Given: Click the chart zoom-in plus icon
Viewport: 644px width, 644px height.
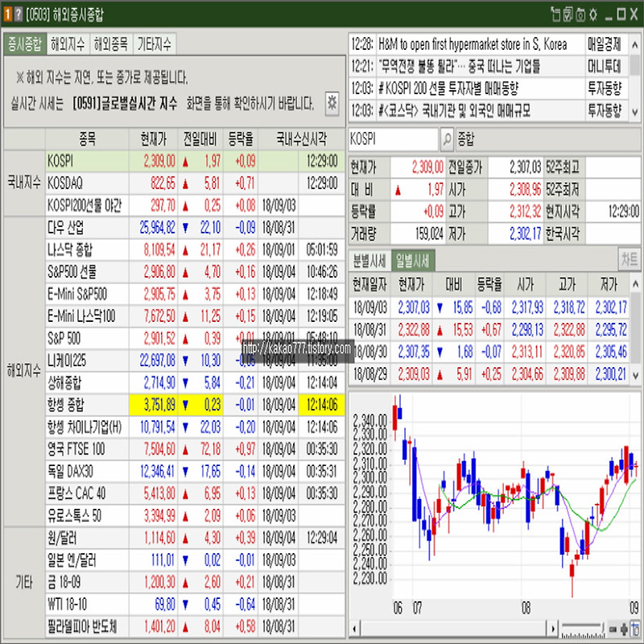Looking at the screenshot, I should pyautogui.click(x=624, y=630).
